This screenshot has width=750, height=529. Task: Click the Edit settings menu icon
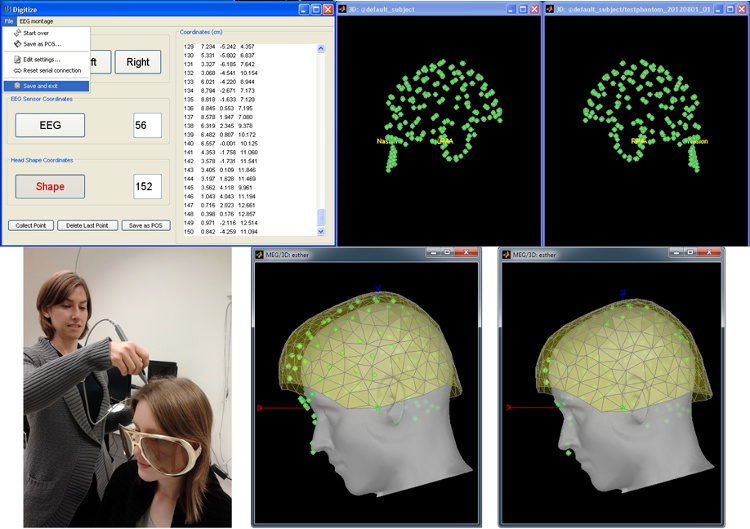pyautogui.click(x=18, y=59)
